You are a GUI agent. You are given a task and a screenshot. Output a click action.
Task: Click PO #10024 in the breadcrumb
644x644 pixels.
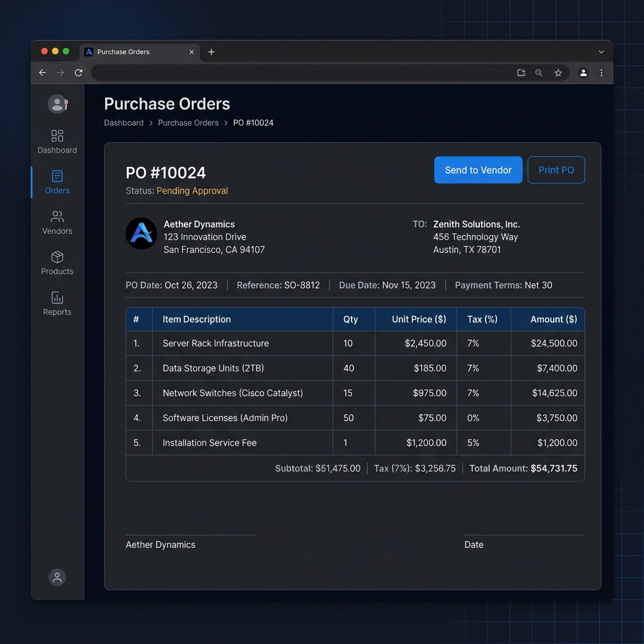(x=253, y=123)
